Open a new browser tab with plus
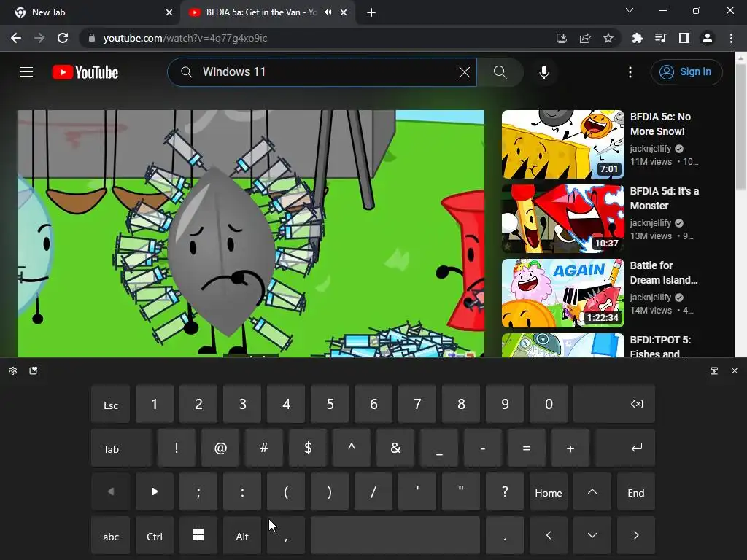Image resolution: width=747 pixels, height=560 pixels. pos(371,13)
